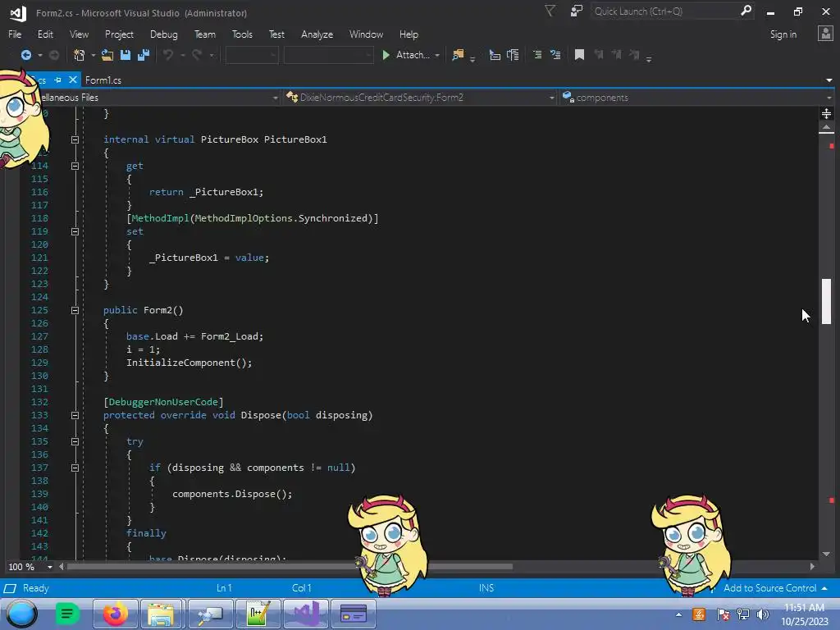Comment out the selected lines icon
Viewport: 840px width, 630px height.
click(x=537, y=55)
